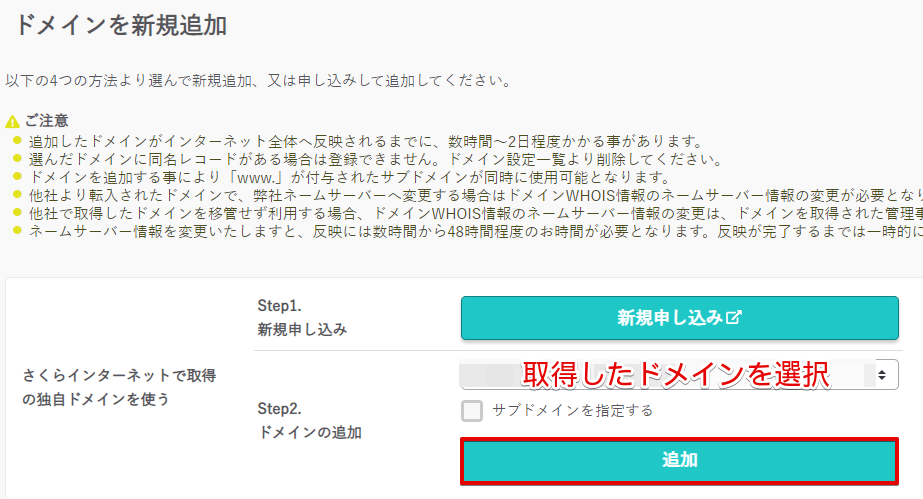Click the ドメインを新規追加 page title
The height and width of the screenshot is (499, 923).
121,25
